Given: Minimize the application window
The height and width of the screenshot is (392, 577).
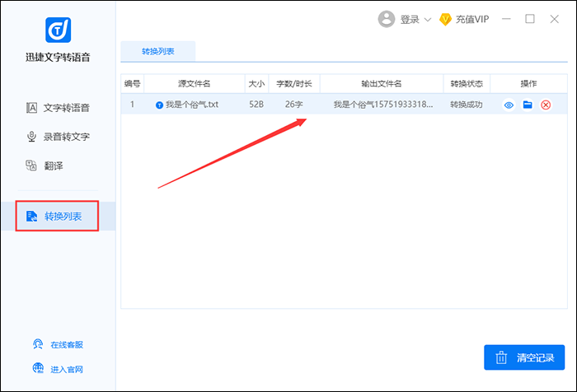Looking at the screenshot, I should 506,19.
